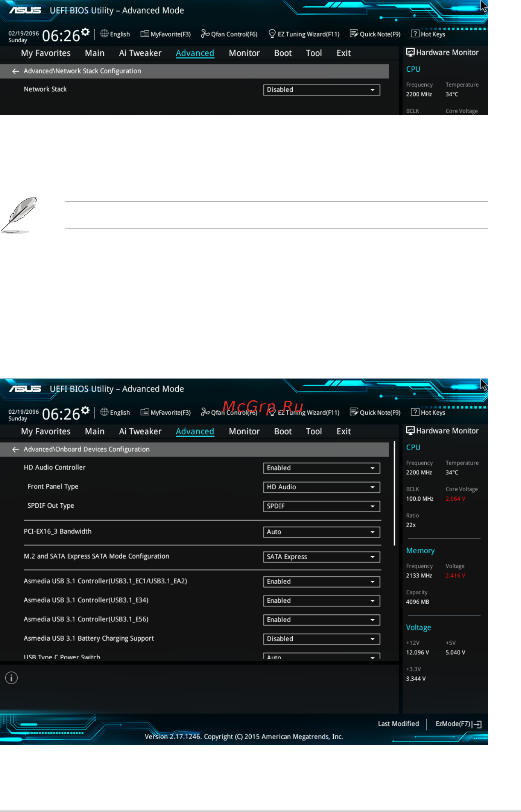Open Quick Note(F9) on the Onboard Devices screen
521x812 pixels.
click(375, 413)
